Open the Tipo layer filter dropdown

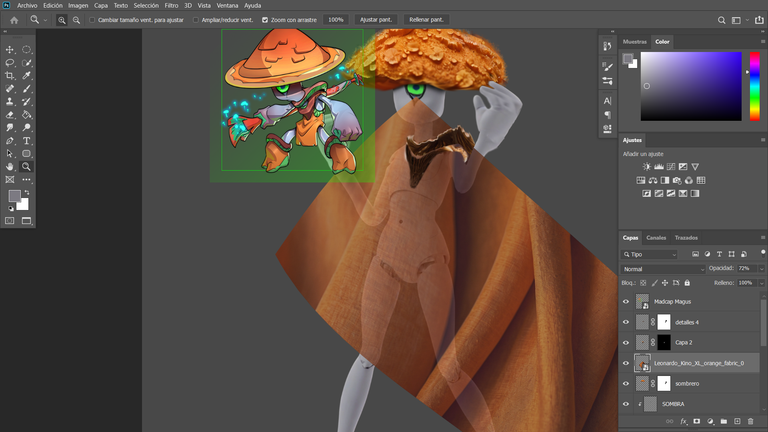[649, 254]
